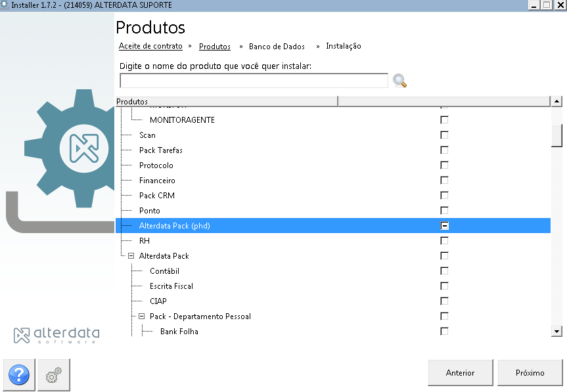Check the MONITORAGENTE checkbox

coord(444,120)
